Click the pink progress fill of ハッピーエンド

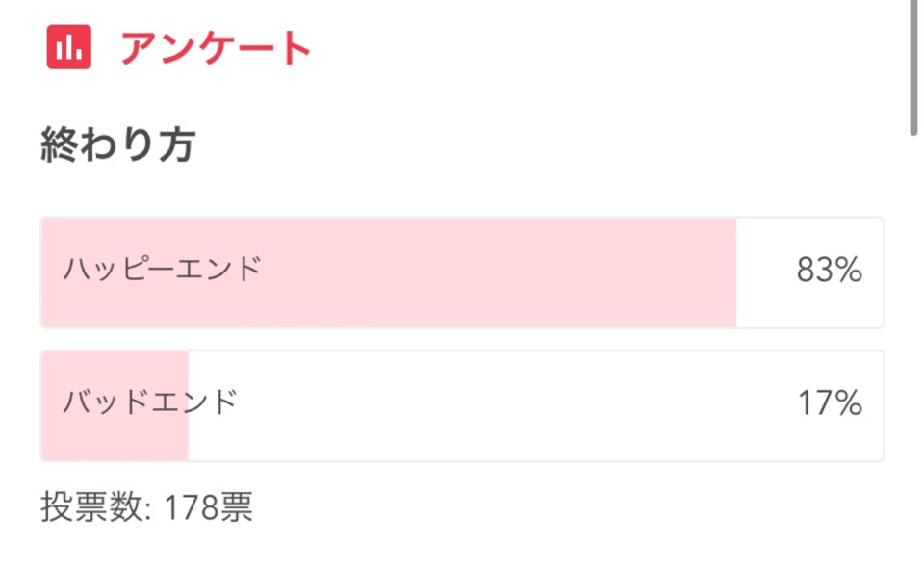(389, 272)
